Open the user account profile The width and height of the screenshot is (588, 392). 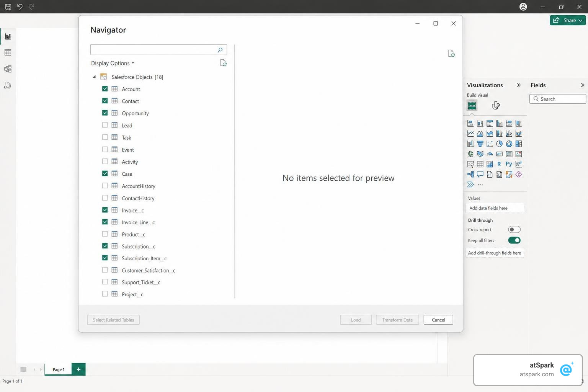(523, 7)
